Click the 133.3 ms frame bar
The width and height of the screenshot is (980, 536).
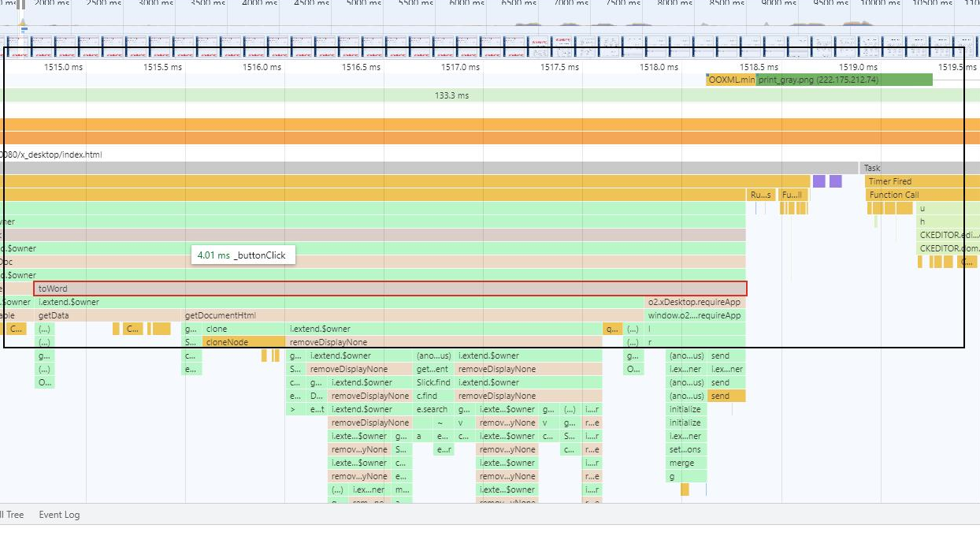tap(451, 95)
